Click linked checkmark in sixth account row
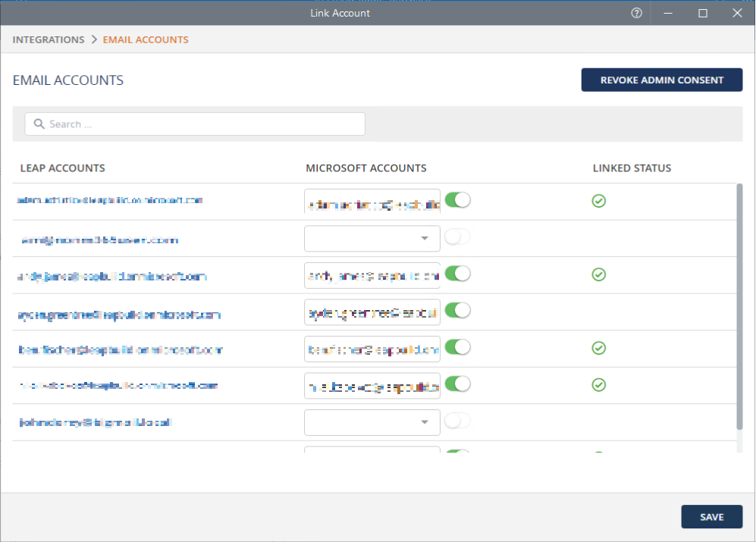 (x=598, y=385)
